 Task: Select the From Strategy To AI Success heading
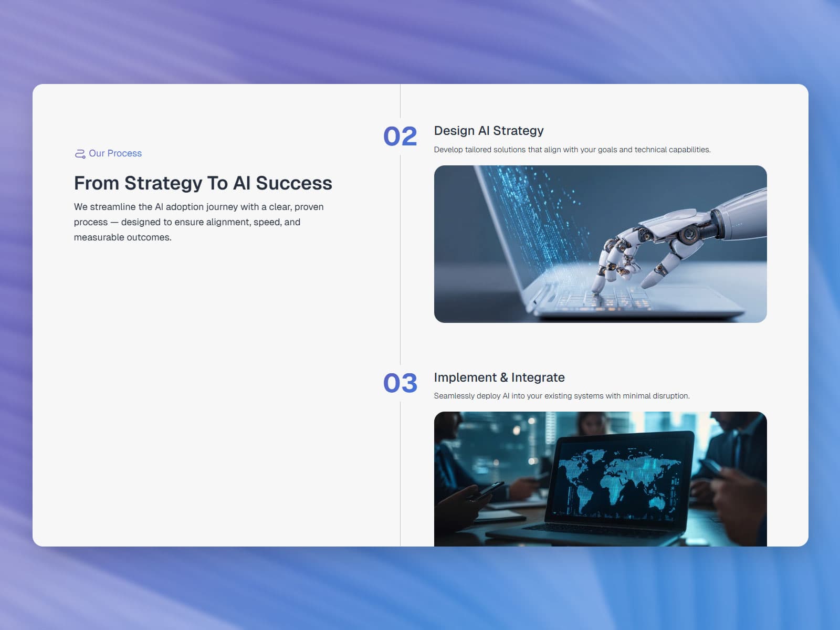click(x=203, y=183)
